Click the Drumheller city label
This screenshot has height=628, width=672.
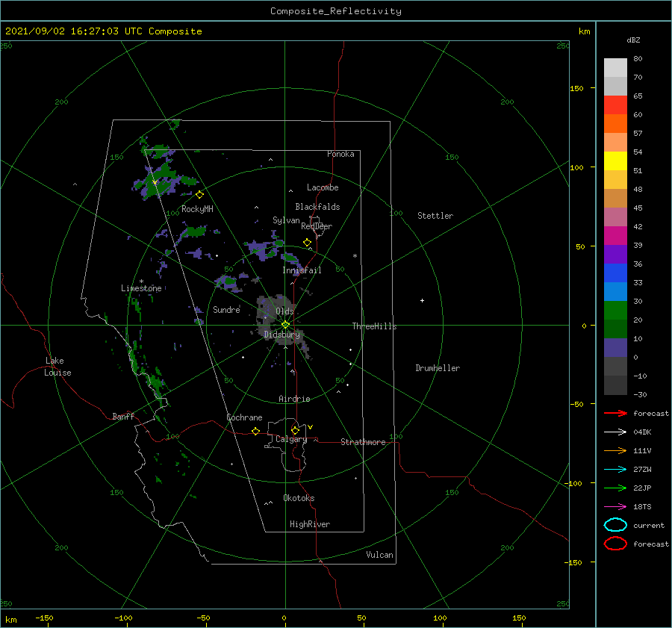[x=438, y=368]
